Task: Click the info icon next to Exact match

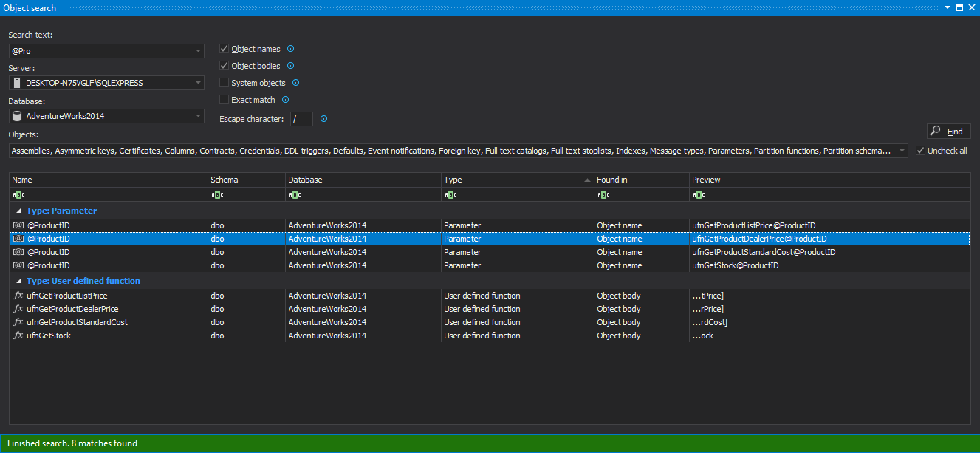Action: click(x=285, y=99)
